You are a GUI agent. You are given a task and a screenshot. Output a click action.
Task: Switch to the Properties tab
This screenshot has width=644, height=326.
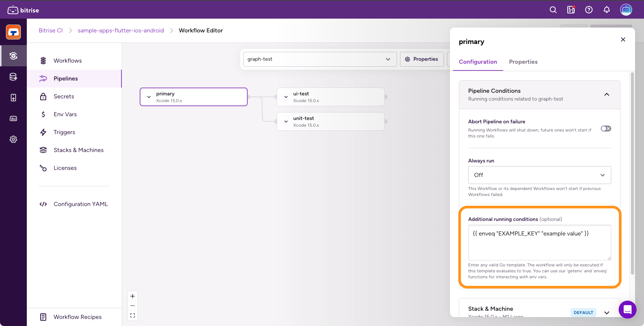tap(523, 62)
